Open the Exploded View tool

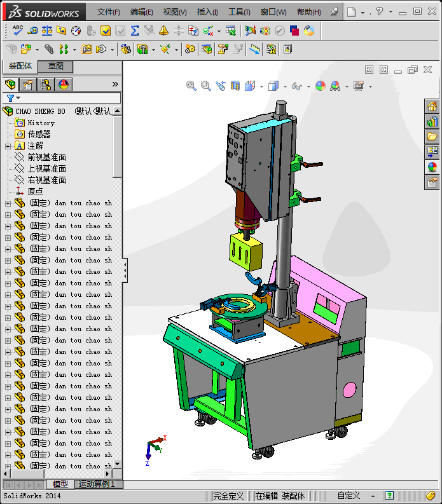click(223, 49)
